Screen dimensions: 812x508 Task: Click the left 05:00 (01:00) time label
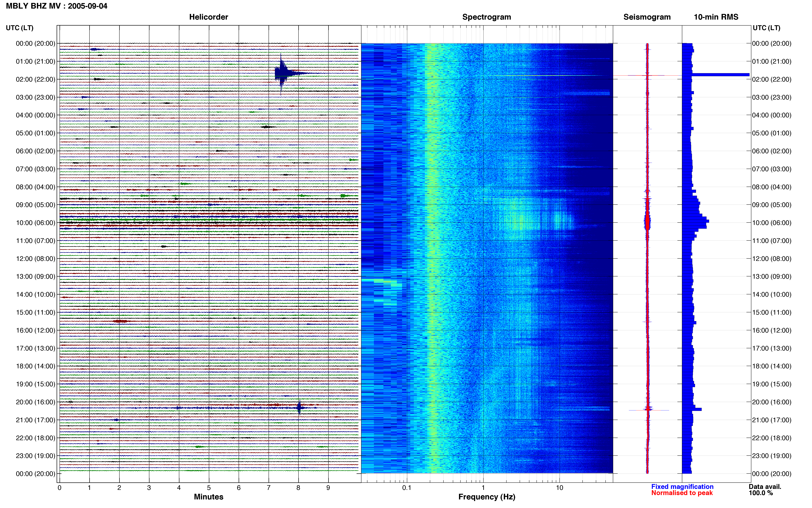(36, 133)
